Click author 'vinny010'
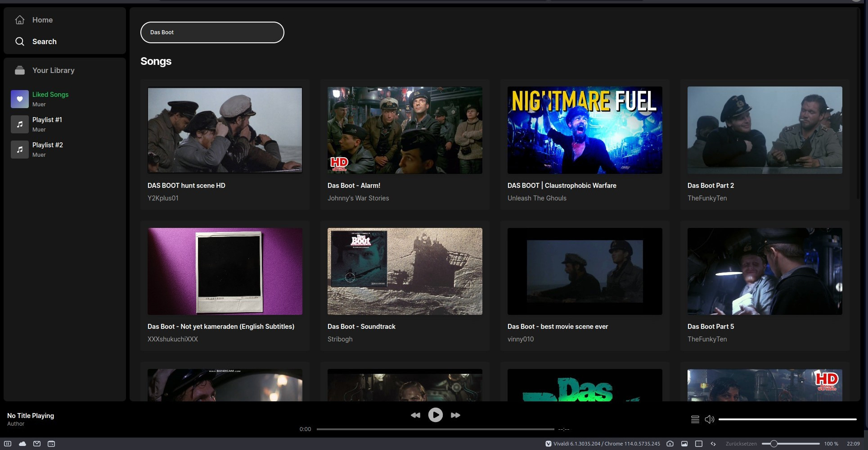 521,339
